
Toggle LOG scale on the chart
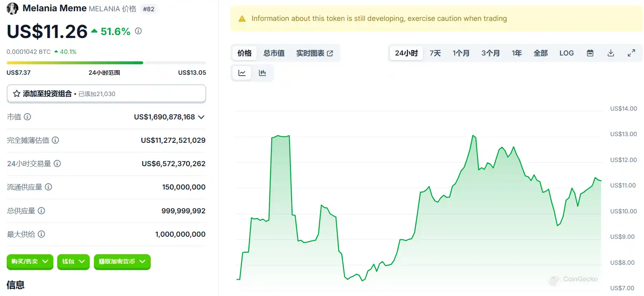click(566, 53)
